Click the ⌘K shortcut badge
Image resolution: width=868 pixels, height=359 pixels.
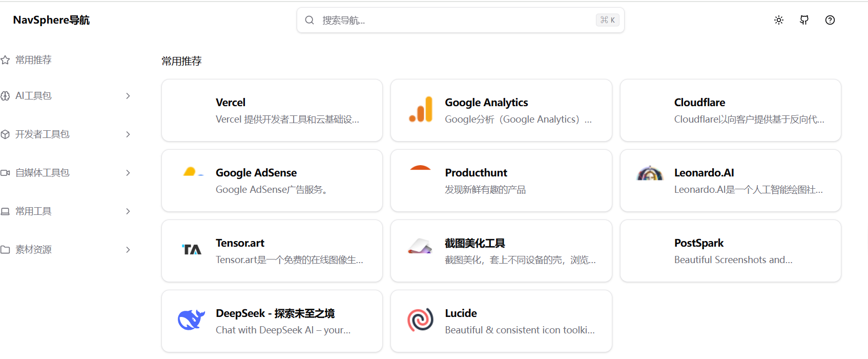click(x=608, y=20)
